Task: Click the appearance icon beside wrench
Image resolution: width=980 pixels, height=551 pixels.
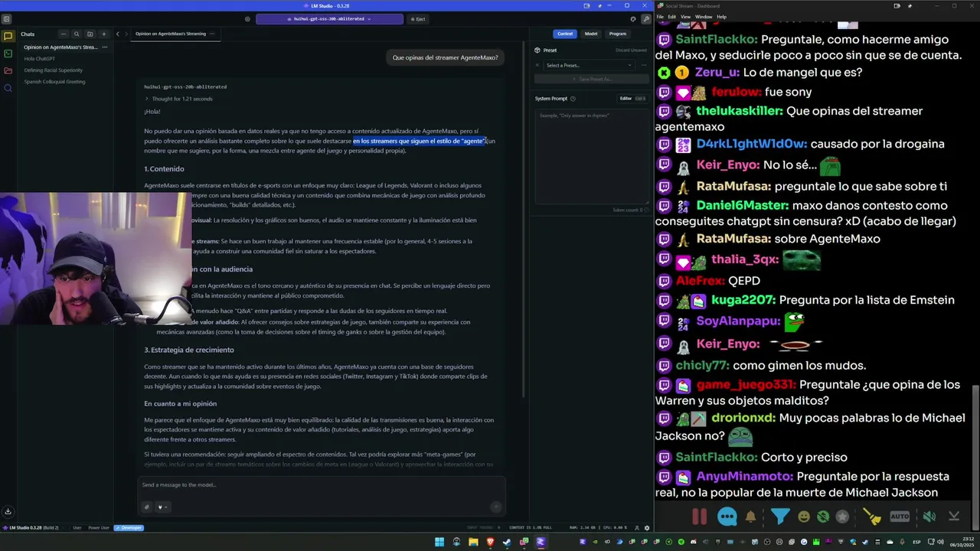Action: point(633,19)
